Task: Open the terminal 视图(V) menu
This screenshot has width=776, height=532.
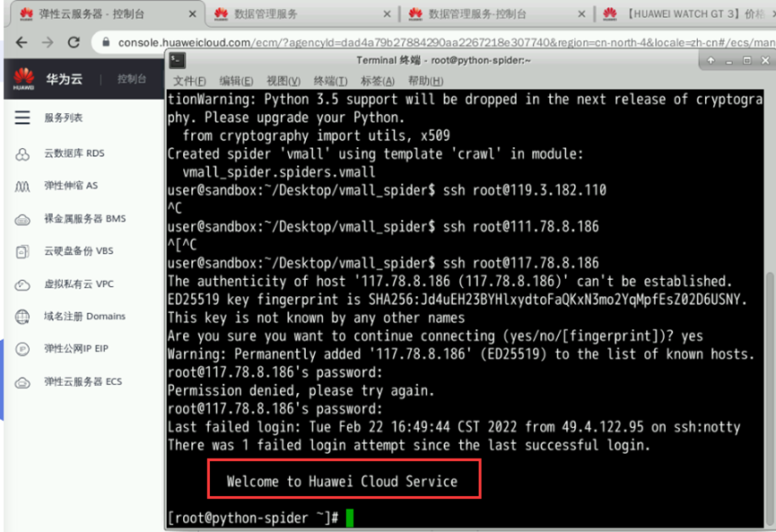Action: click(x=283, y=81)
